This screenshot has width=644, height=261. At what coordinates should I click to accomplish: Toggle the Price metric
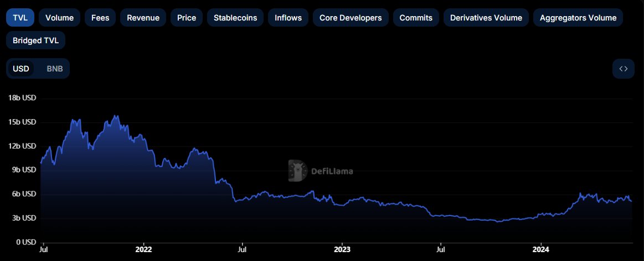point(187,18)
